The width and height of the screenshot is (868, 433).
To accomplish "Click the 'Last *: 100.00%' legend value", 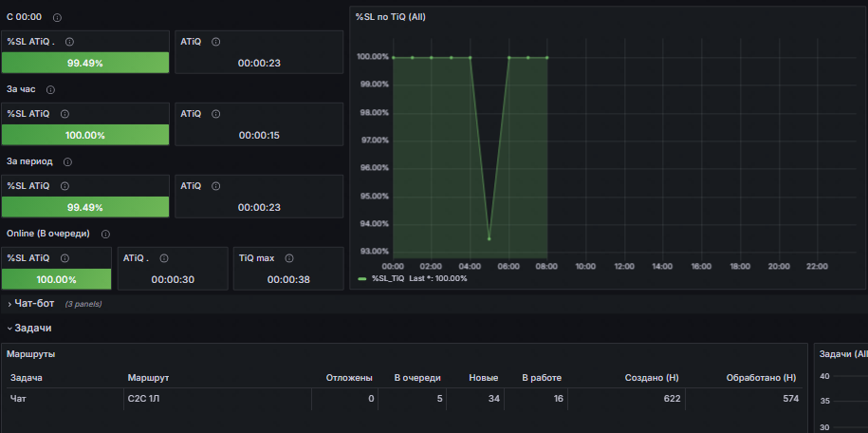I will tap(438, 278).
